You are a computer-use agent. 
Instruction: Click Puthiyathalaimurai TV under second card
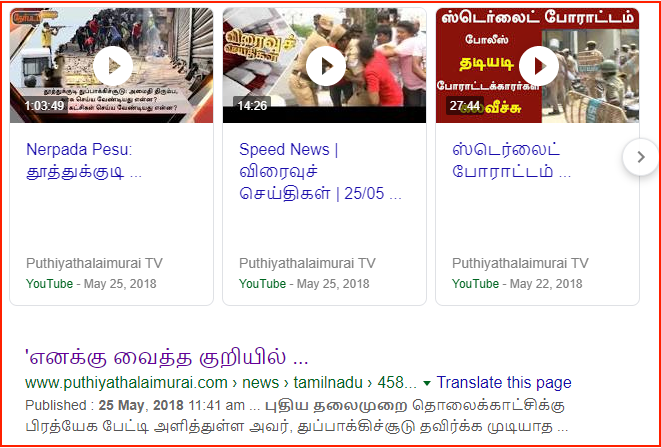pos(307,263)
